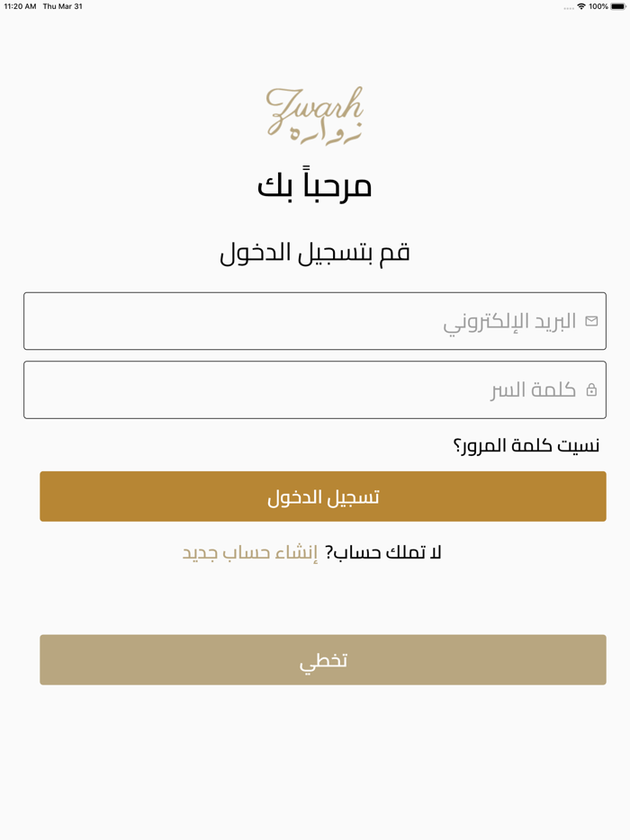Click the lock icon in the password field
Viewport: 630px width, 840px height.
(590, 389)
